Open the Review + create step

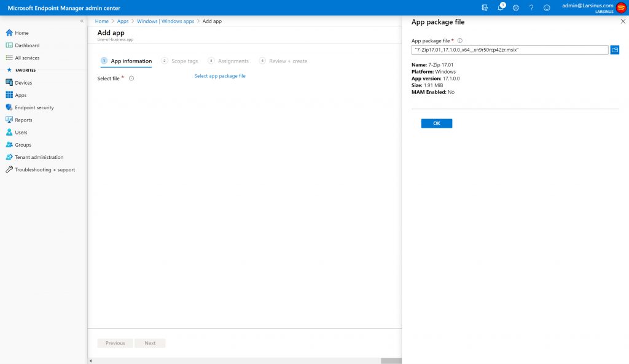283,61
